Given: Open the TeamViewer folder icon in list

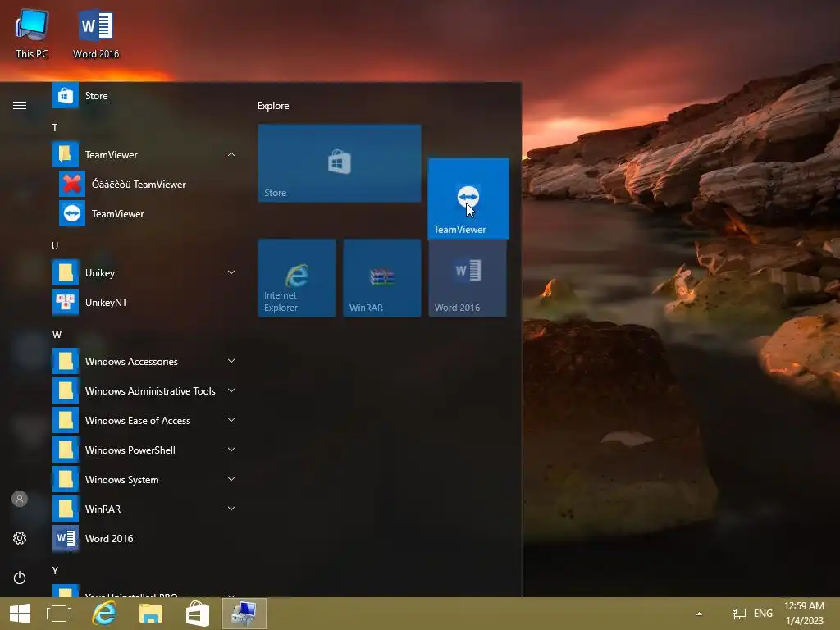Looking at the screenshot, I should click(x=66, y=155).
